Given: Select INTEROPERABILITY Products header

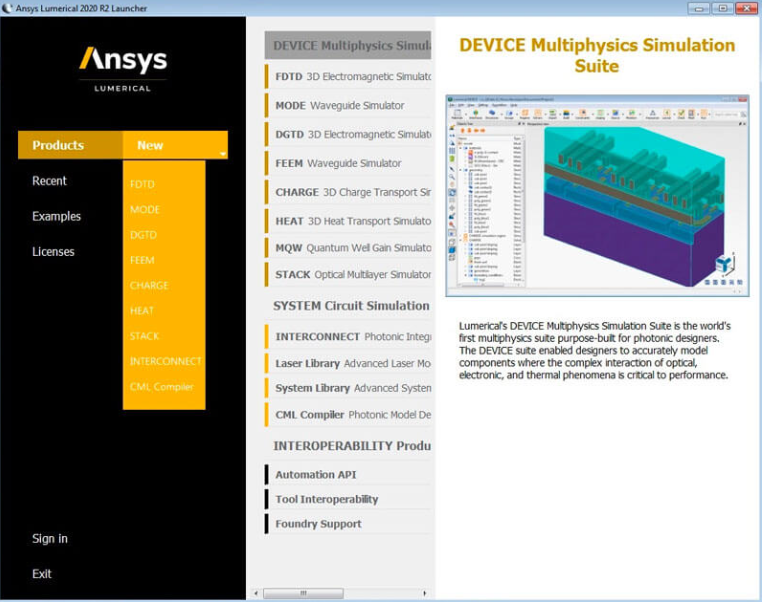Looking at the screenshot, I should tap(348, 446).
